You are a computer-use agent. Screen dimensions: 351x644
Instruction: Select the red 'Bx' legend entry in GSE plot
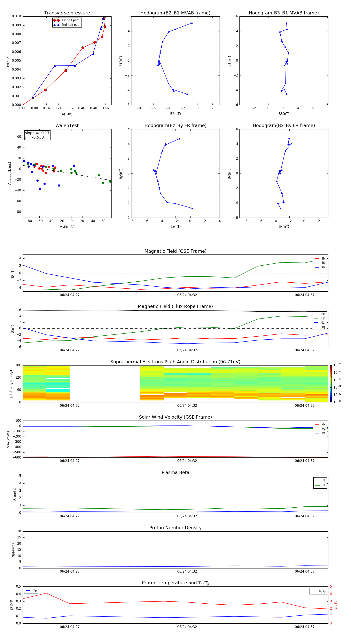[x=320, y=259]
